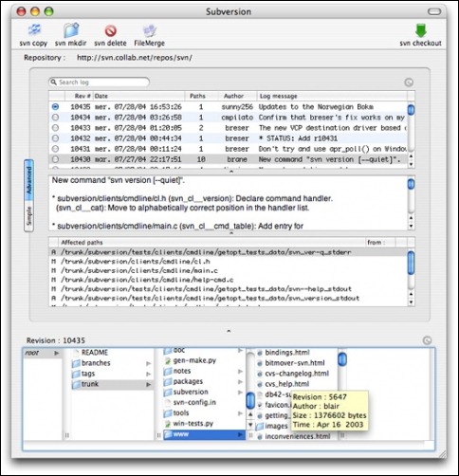
Task: Click the refresh icon next to Revision 10435
Action: pyautogui.click(x=427, y=340)
